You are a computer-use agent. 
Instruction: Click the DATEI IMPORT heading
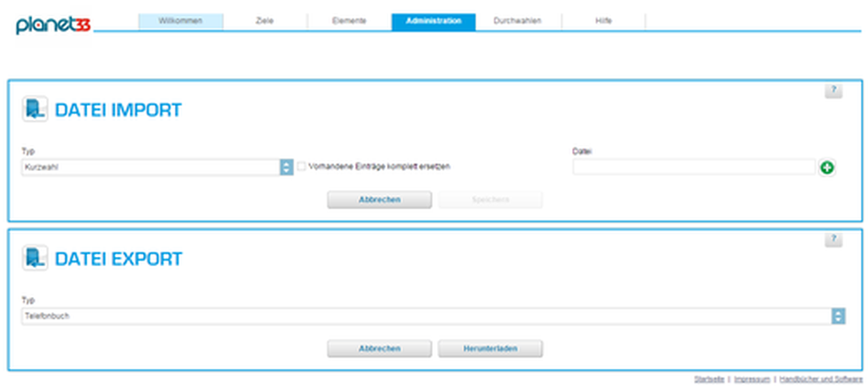tap(118, 109)
